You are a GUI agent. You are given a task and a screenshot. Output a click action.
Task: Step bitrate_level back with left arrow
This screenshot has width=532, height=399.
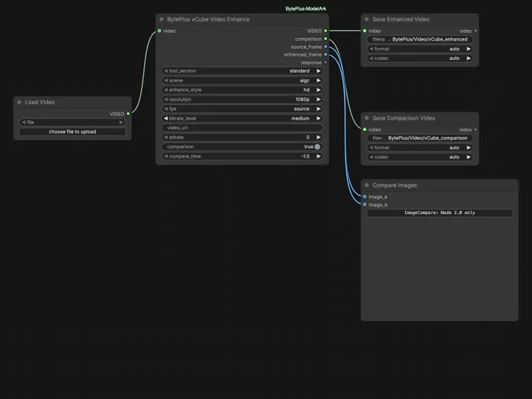coord(166,118)
